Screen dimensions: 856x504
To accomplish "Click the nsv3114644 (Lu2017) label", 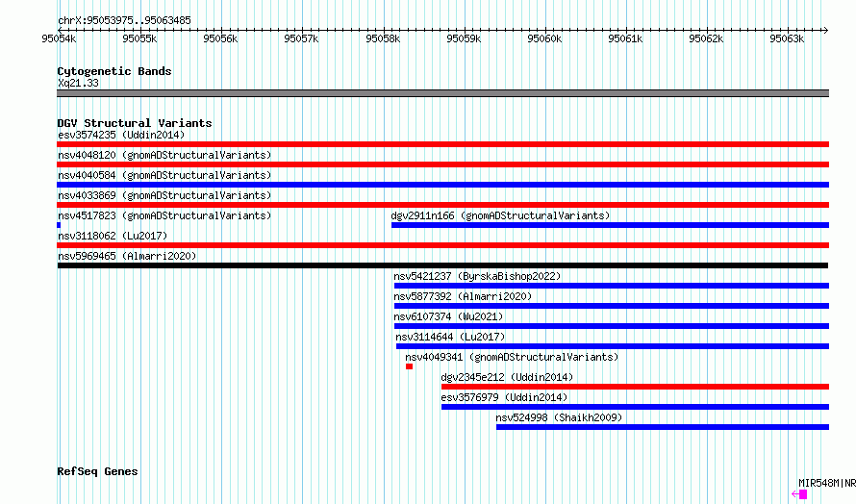I will pyautogui.click(x=450, y=337).
